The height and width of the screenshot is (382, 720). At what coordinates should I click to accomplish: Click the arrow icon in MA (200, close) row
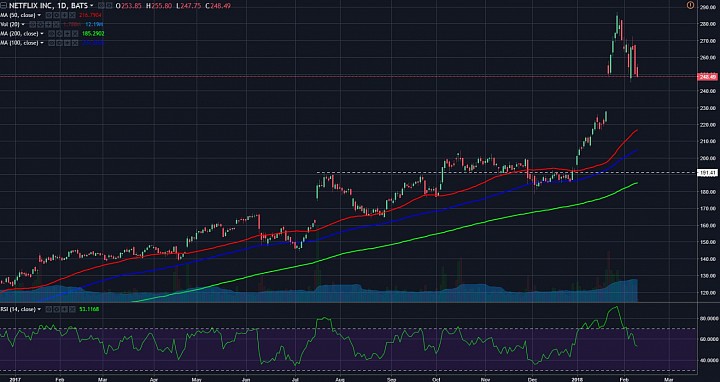coord(67,34)
